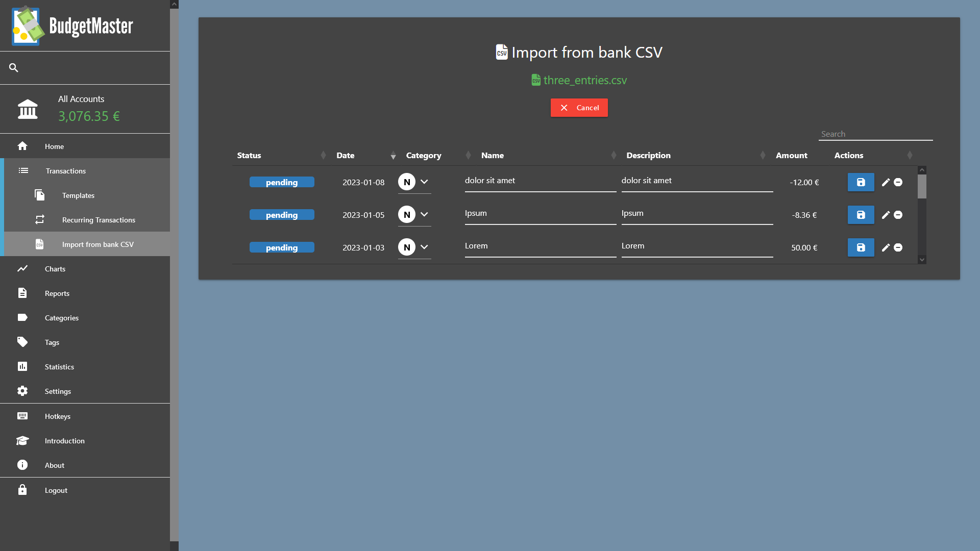Click the Recurring Transactions repeat icon

click(x=40, y=219)
